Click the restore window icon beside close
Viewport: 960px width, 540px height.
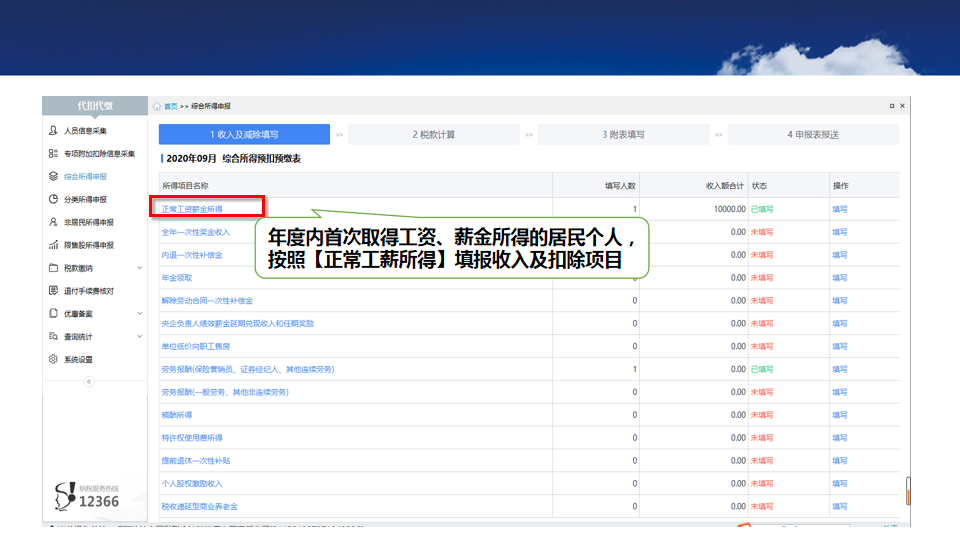pyautogui.click(x=891, y=106)
